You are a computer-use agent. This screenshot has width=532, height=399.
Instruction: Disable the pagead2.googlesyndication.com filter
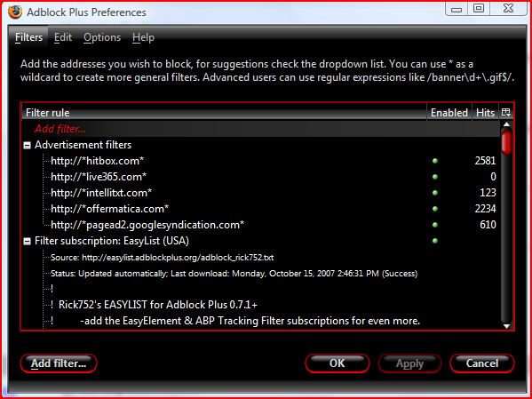click(435, 225)
